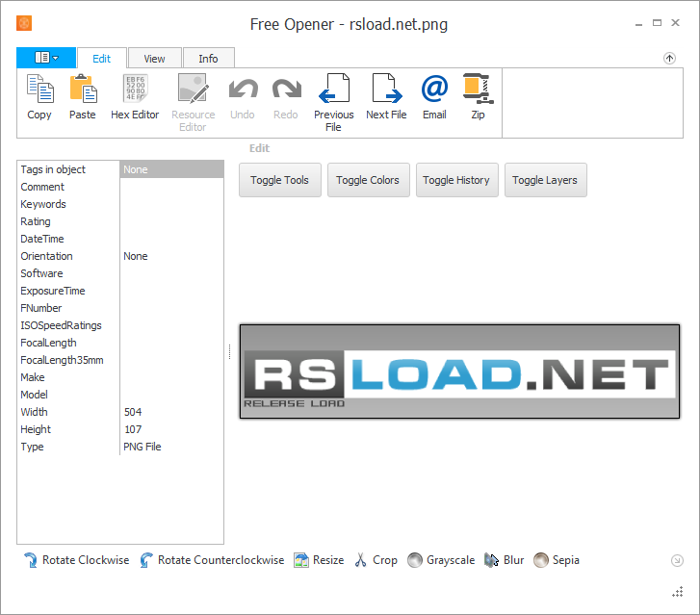Select the 'Width' property label
This screenshot has width=700, height=615.
pos(34,412)
